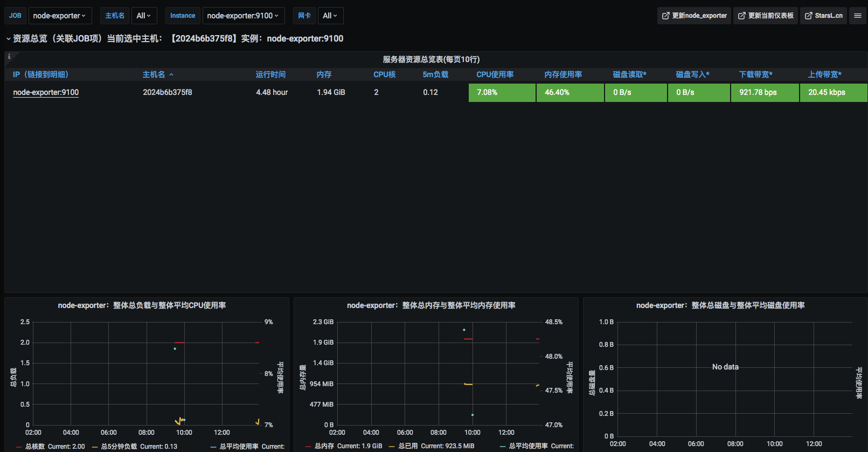This screenshot has height=452, width=868.
Task: Click the No data message in disk panel
Action: point(725,367)
